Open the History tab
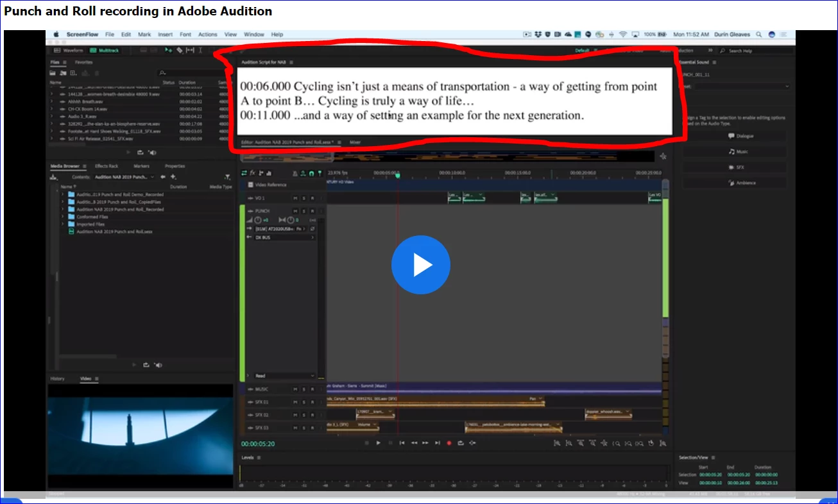This screenshot has height=504, width=838. [58, 378]
